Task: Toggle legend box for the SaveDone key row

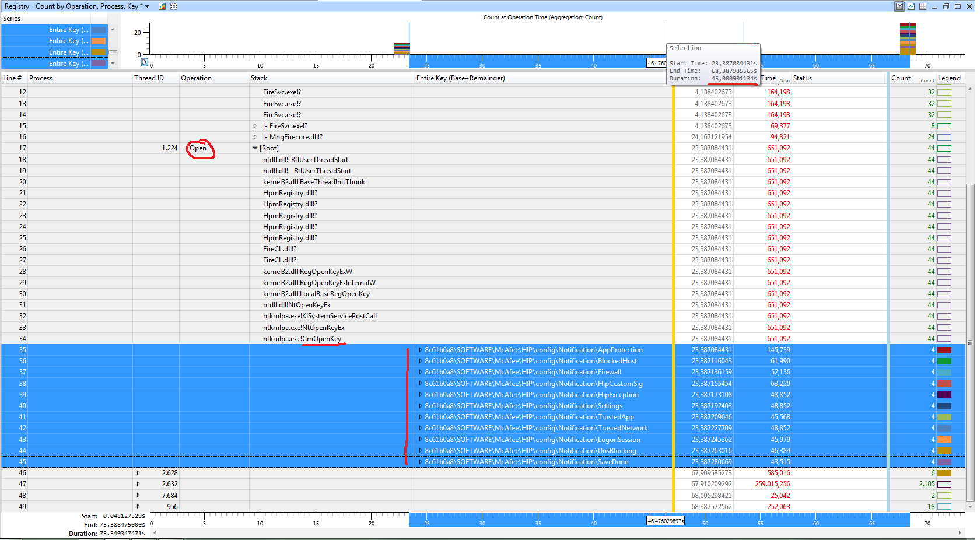Action: (x=944, y=462)
